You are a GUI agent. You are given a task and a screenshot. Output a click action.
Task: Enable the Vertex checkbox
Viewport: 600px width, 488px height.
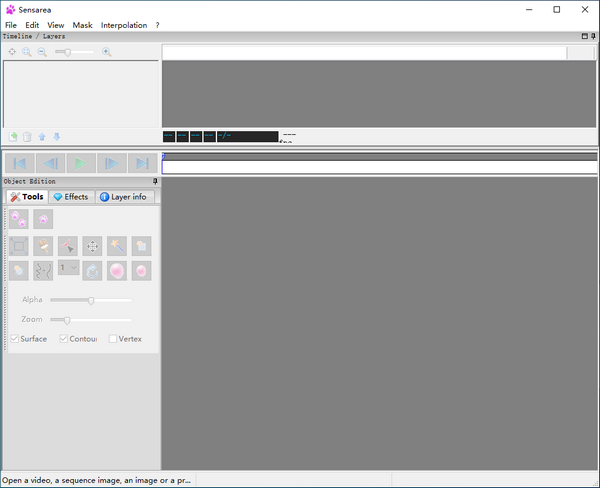[x=113, y=339]
